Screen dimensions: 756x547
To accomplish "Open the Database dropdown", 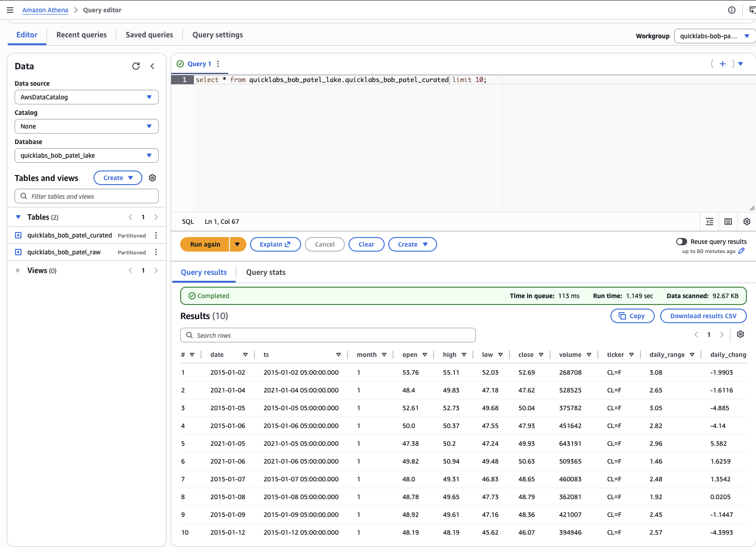I will [x=87, y=155].
